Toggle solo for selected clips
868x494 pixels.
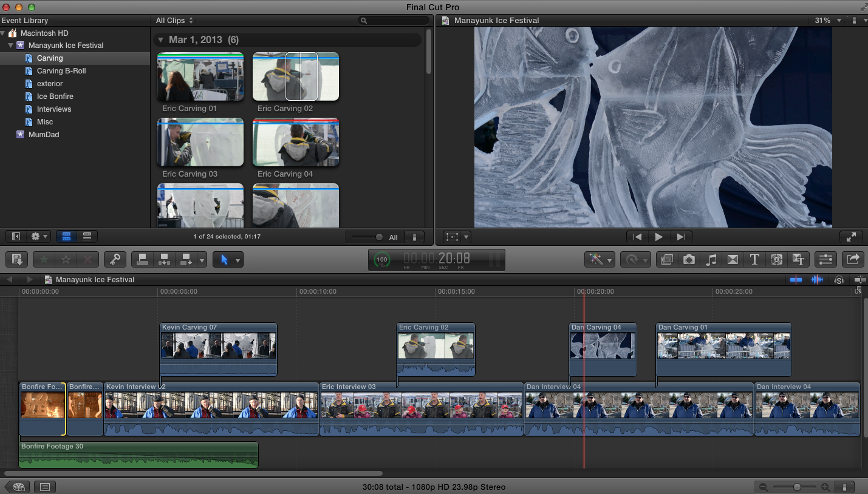pyautogui.click(x=839, y=280)
